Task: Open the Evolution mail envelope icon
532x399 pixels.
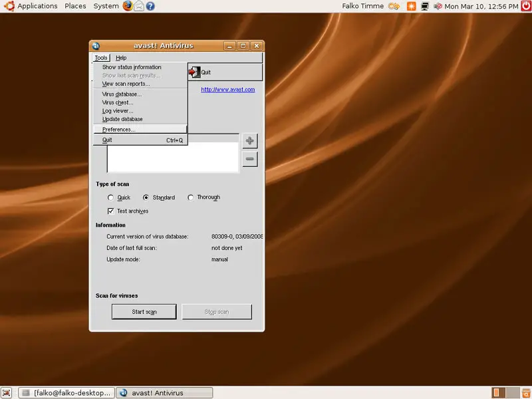Action: (139, 6)
